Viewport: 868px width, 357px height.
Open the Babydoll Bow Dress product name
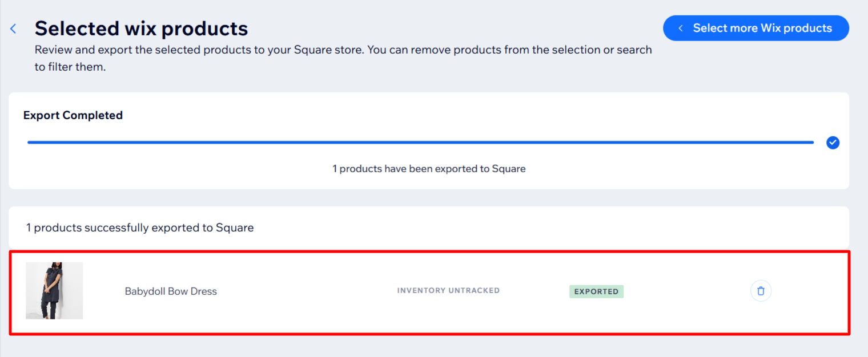point(171,291)
